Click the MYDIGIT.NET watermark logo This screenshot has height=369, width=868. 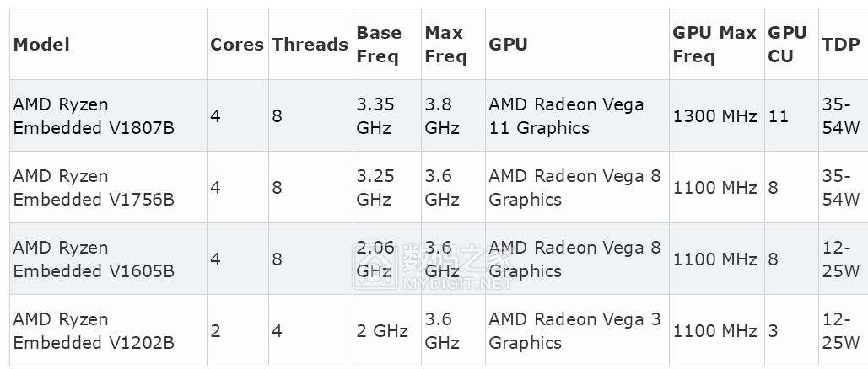click(x=433, y=266)
